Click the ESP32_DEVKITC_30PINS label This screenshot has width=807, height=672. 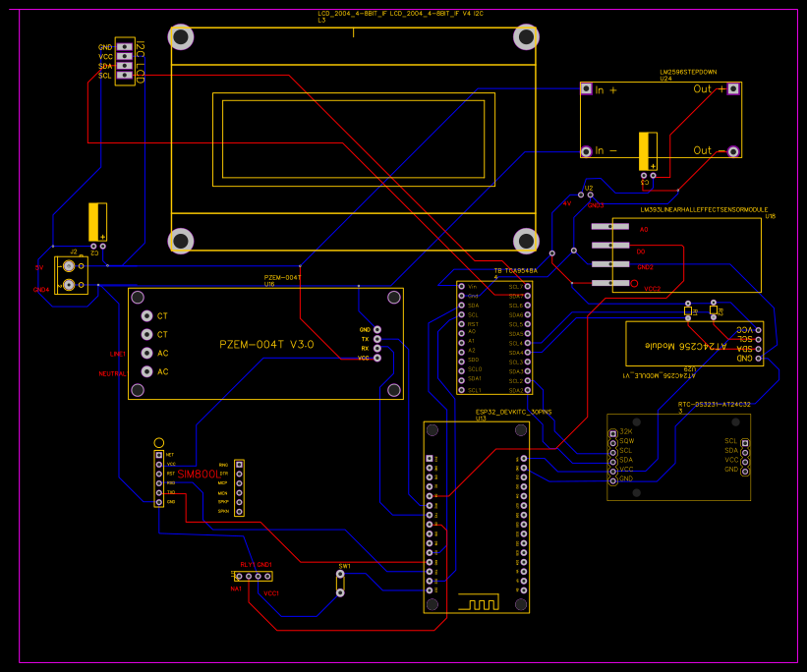coord(514,413)
